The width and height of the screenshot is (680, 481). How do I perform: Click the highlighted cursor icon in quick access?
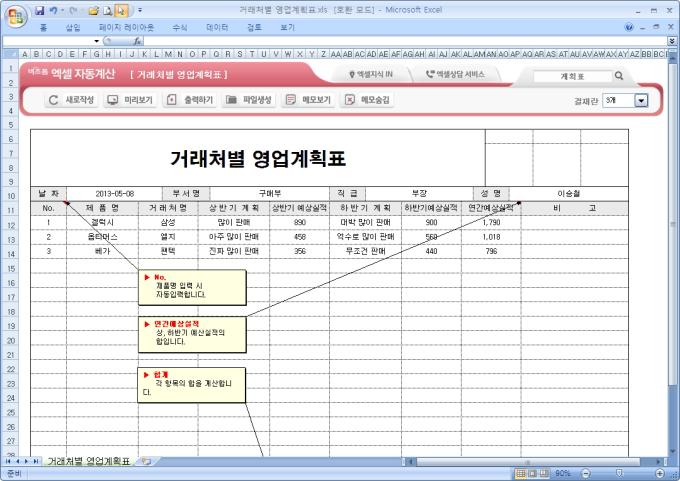pyautogui.click(x=121, y=10)
